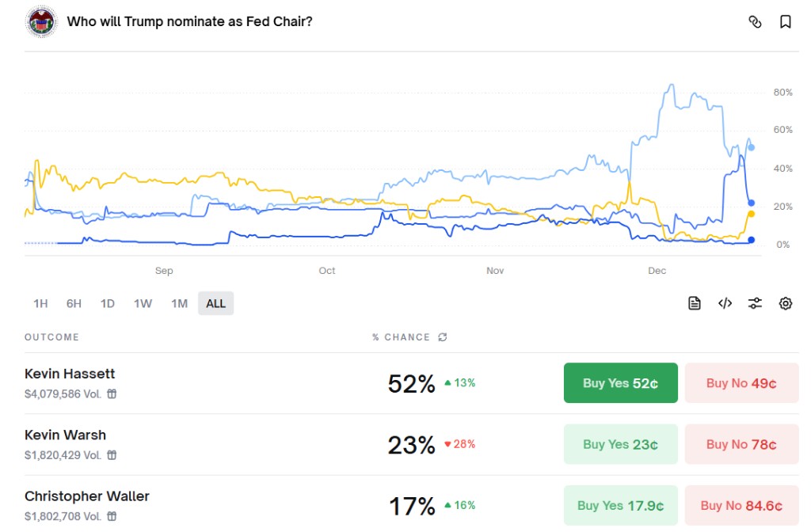Viewport: 811px width, 532px height.
Task: Switch chart to 1D range
Action: [x=108, y=303]
